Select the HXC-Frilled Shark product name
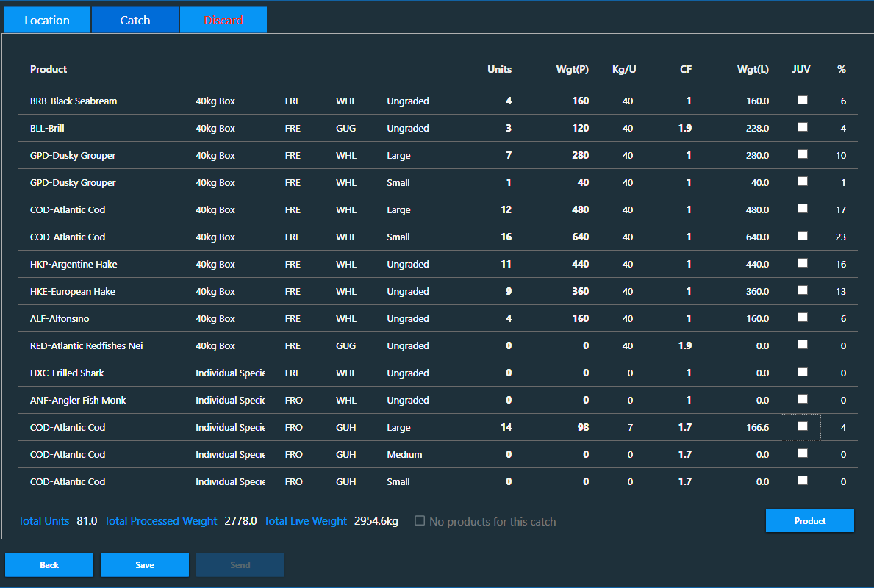 click(67, 373)
